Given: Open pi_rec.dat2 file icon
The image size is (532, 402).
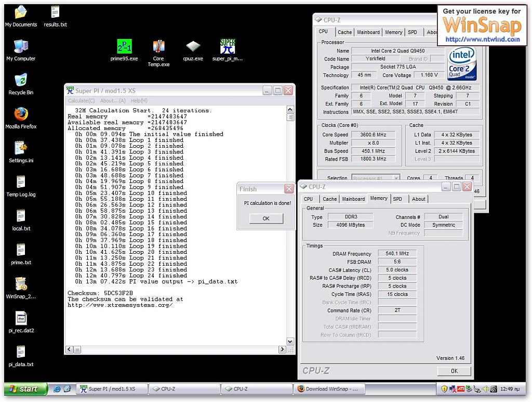Looking at the screenshot, I should (21, 321).
